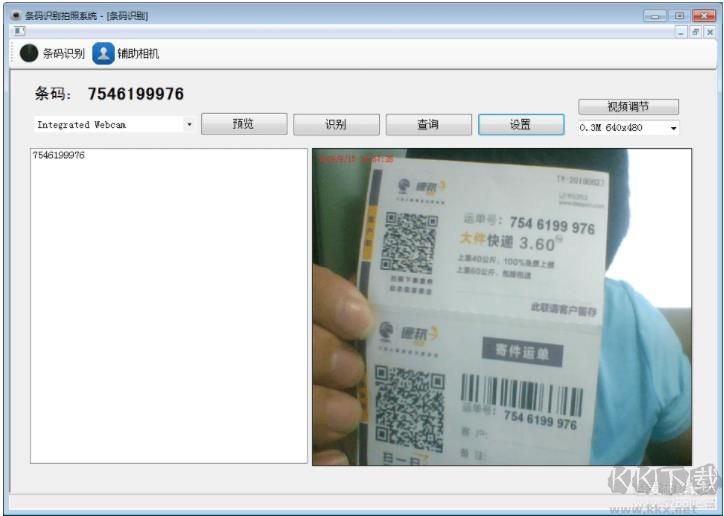This screenshot has height=516, width=724.
Task: Minimize the main application window
Action: pyautogui.click(x=656, y=16)
